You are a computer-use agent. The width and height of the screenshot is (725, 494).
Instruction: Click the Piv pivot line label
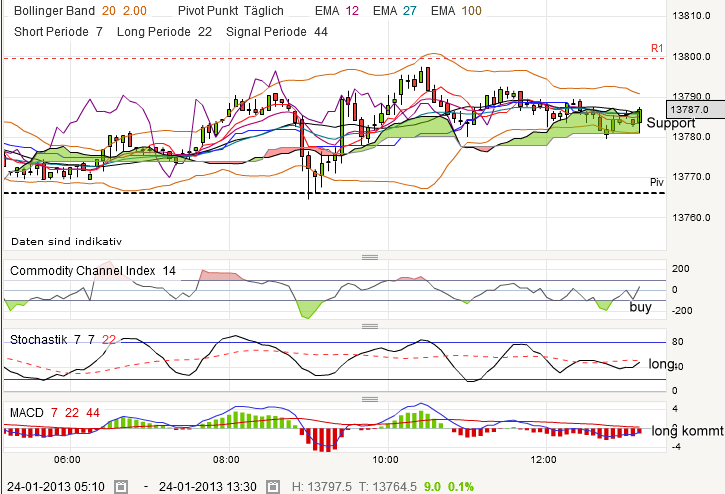click(x=657, y=182)
